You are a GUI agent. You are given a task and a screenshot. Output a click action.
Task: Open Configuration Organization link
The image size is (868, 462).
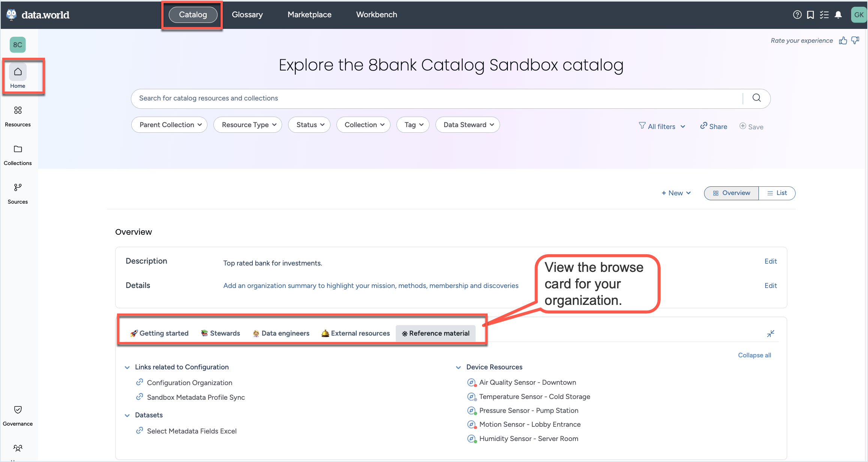[189, 383]
